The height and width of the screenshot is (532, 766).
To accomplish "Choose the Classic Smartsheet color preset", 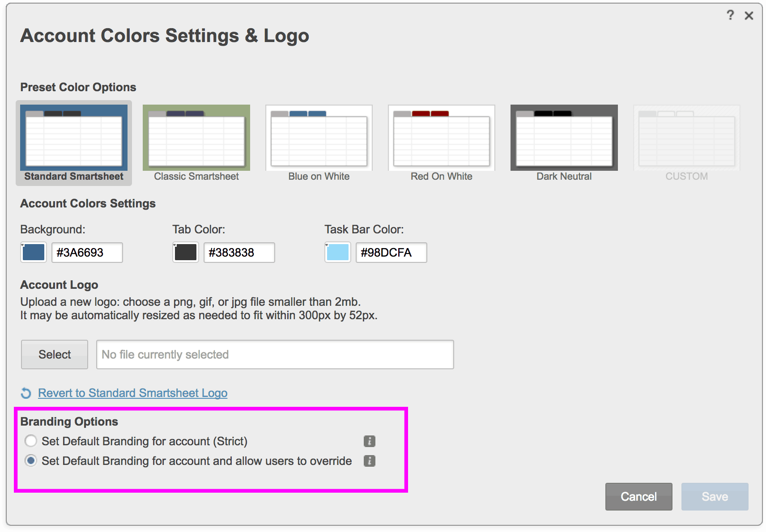I will [x=196, y=143].
